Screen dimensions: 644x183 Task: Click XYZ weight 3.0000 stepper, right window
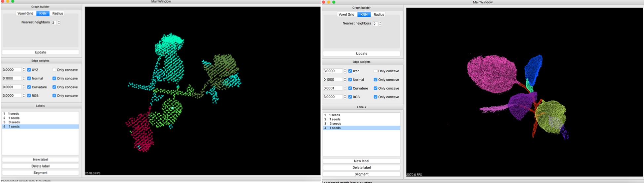(345, 71)
